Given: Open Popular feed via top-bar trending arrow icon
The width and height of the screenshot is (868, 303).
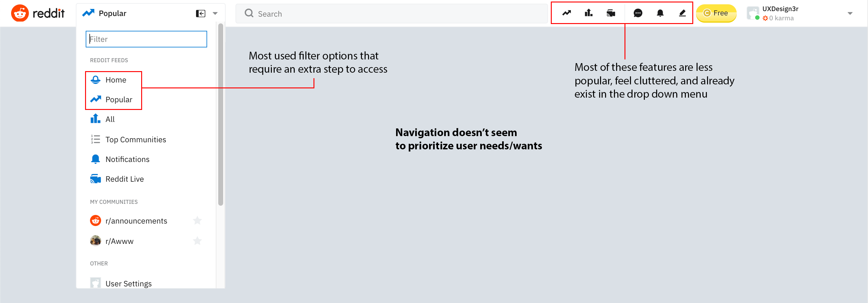Looking at the screenshot, I should (567, 13).
